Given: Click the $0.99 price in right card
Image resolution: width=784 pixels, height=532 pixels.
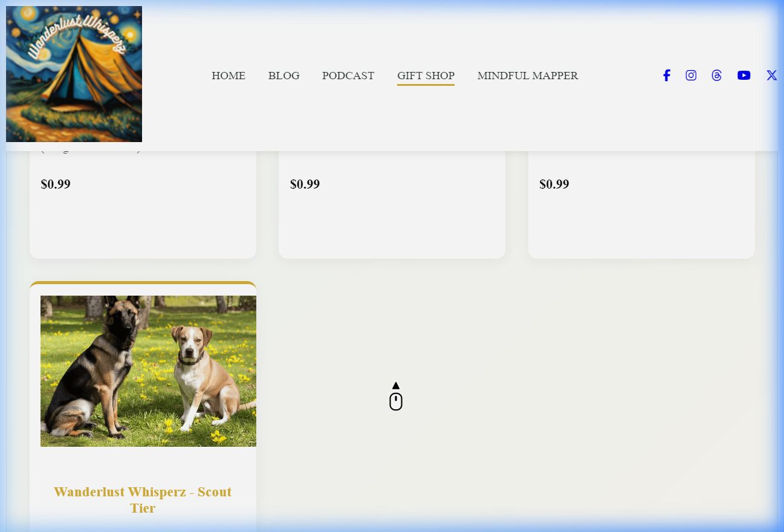Looking at the screenshot, I should (x=554, y=184).
